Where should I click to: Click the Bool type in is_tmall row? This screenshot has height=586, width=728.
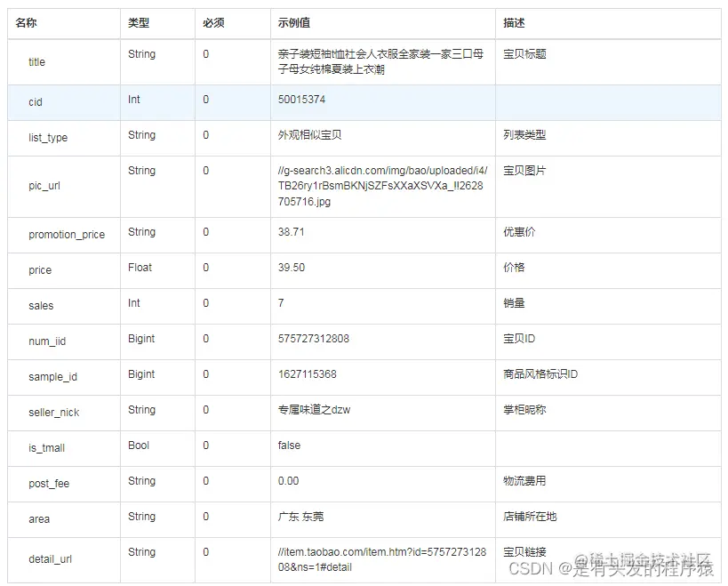click(139, 446)
